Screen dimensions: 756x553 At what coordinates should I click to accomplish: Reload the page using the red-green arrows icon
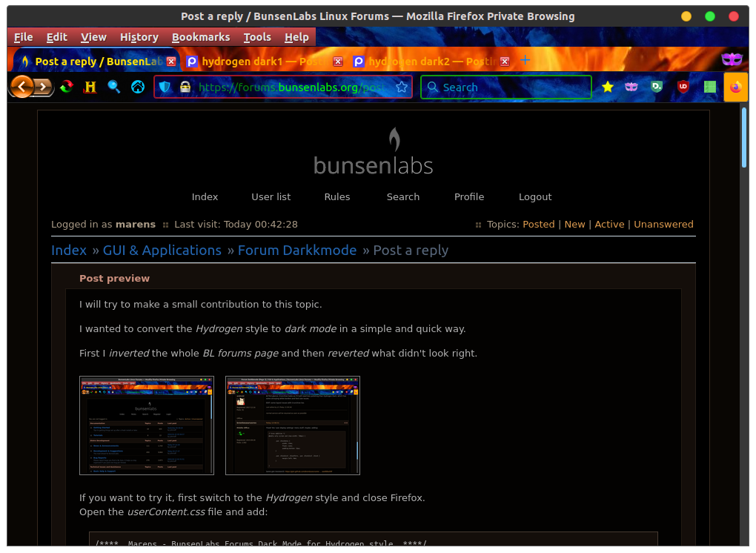point(67,87)
